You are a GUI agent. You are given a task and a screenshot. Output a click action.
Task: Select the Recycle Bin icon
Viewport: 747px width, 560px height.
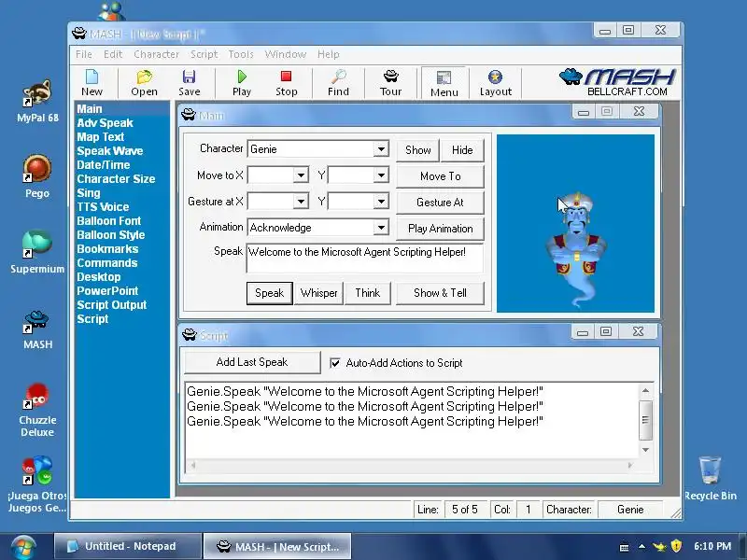point(710,478)
